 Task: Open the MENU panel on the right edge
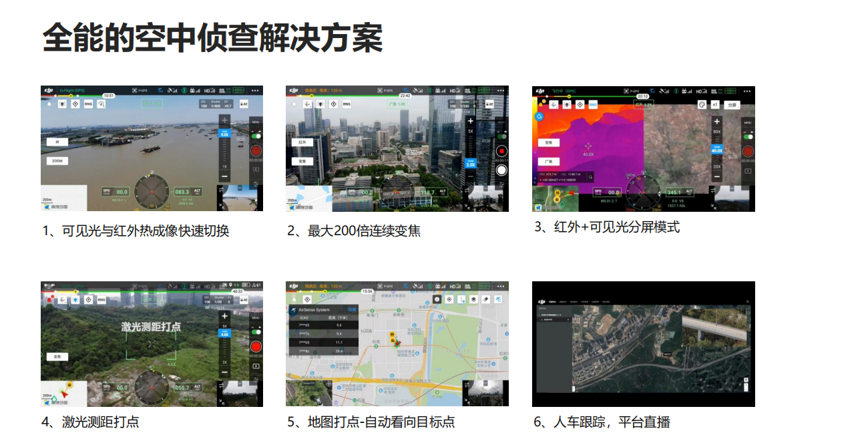pyautogui.click(x=255, y=122)
